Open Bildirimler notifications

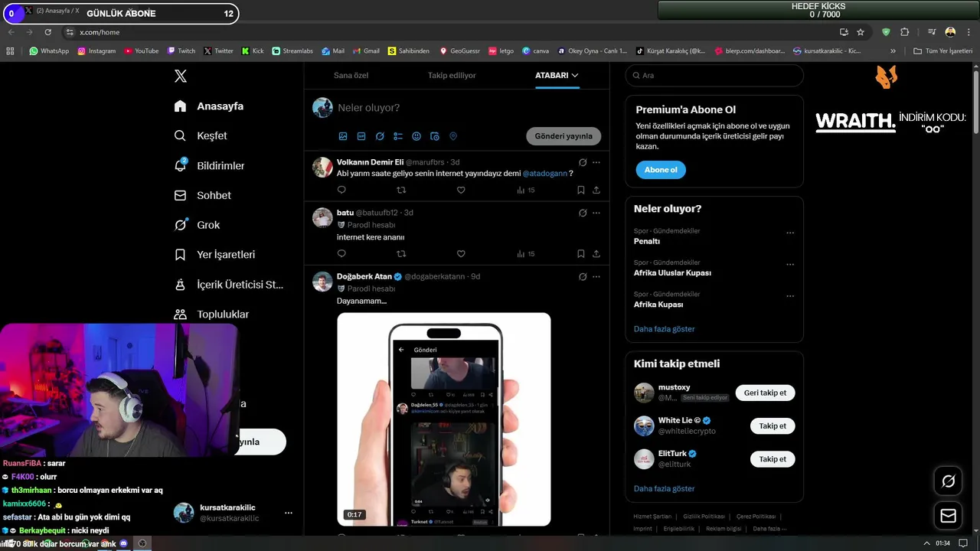209,165
